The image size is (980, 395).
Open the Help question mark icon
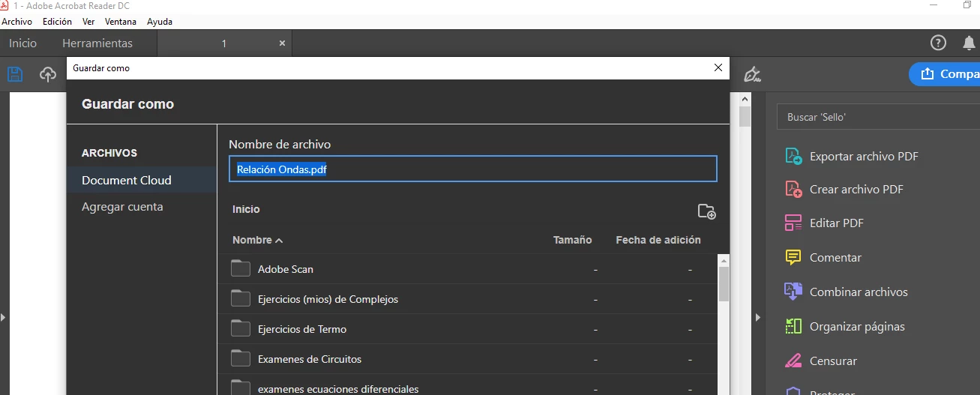pos(938,43)
